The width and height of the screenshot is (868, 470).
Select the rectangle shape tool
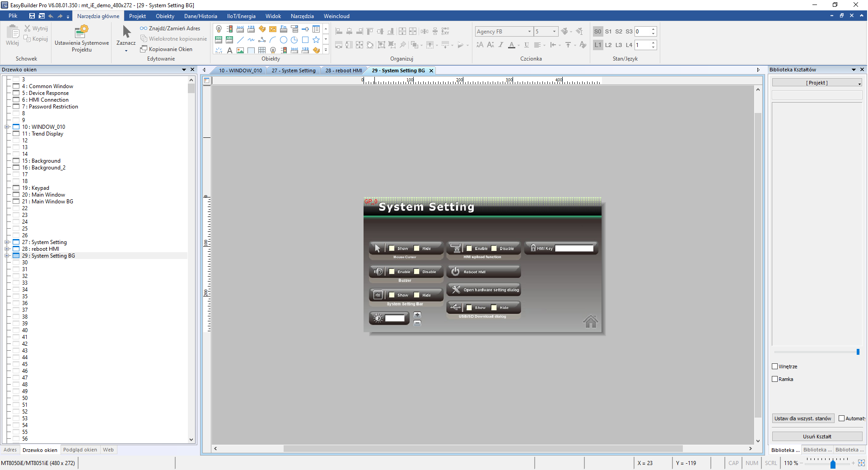(x=305, y=40)
